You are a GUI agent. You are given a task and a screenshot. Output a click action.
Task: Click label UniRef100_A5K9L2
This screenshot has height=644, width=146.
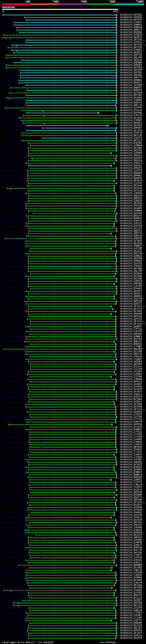(x=131, y=156)
